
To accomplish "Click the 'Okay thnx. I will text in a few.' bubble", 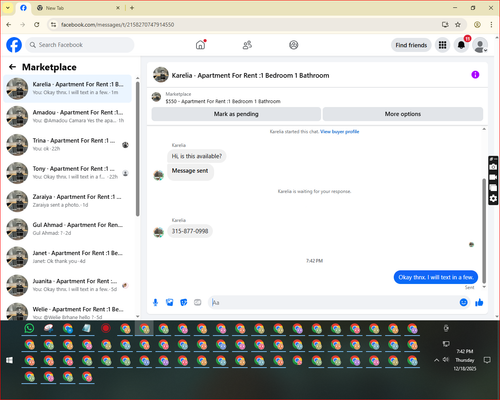I will point(436,277).
